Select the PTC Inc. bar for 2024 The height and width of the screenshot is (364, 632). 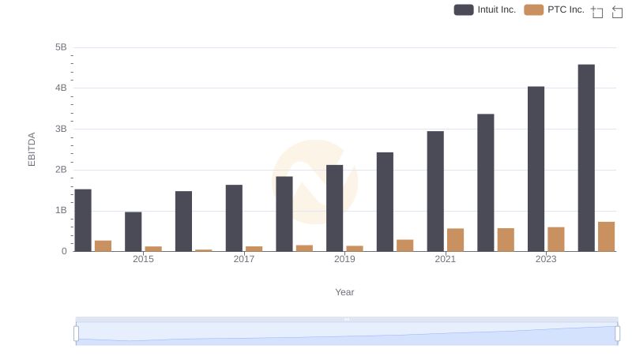(606, 236)
